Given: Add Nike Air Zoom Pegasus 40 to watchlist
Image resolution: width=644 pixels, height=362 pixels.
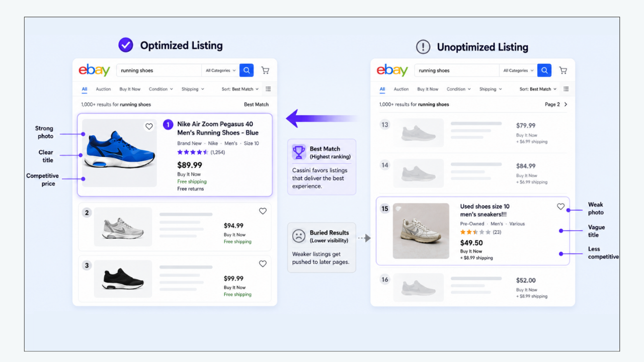Looking at the screenshot, I should point(149,127).
